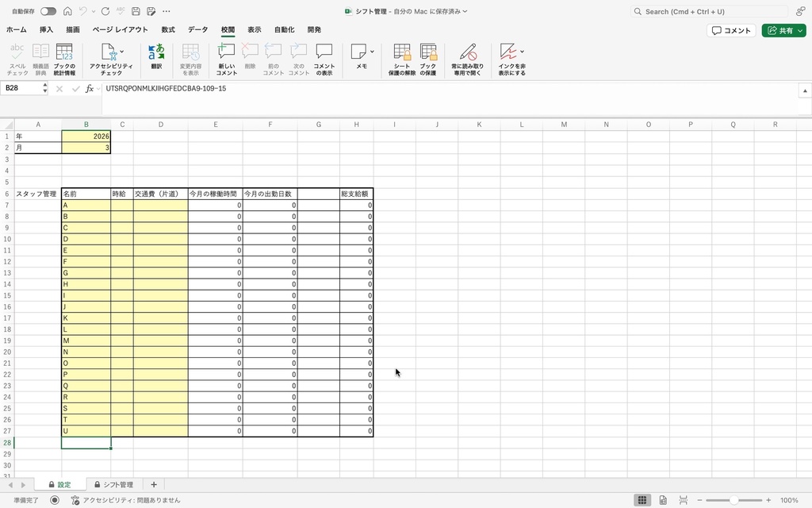Viewport: 812px width, 508px height.
Task: Switch to Page Break Preview button
Action: pos(684,500)
